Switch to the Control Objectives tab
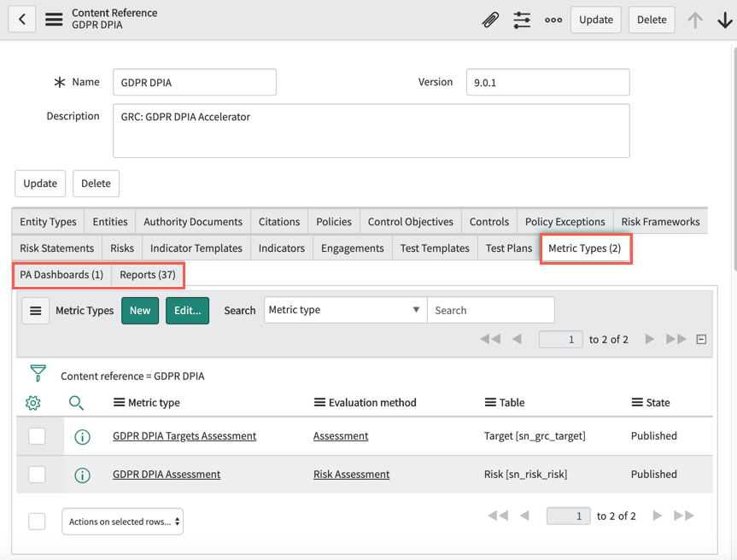Viewport: 737px width, 560px height. pyautogui.click(x=410, y=222)
